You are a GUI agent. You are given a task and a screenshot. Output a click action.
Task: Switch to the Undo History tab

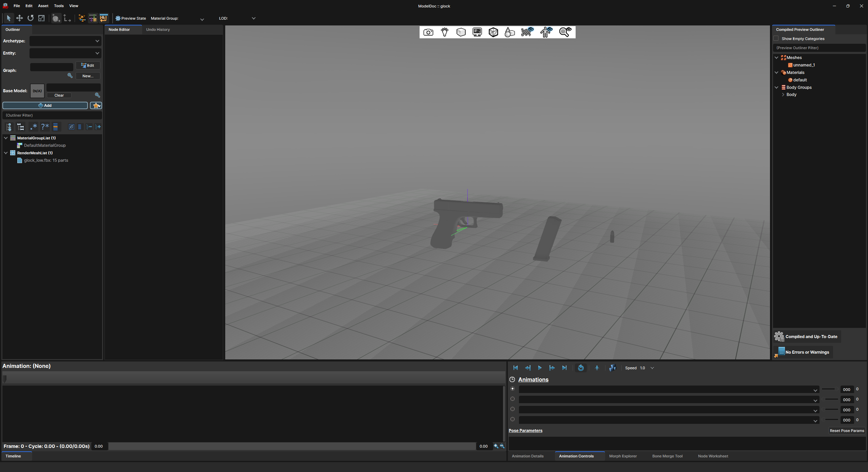coord(158,29)
